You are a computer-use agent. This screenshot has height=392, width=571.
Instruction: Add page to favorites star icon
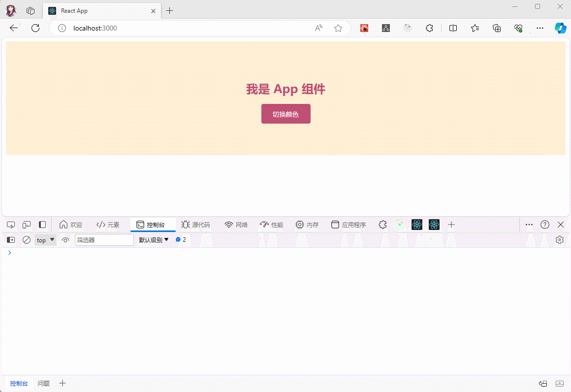(x=338, y=28)
